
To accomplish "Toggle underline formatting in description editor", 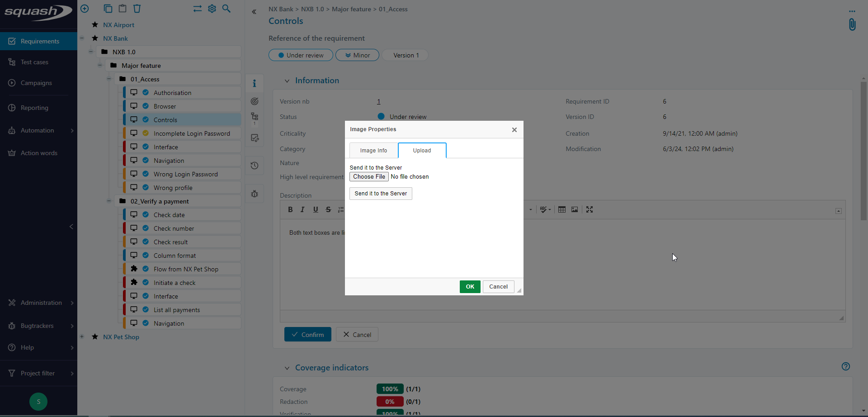I will point(316,209).
